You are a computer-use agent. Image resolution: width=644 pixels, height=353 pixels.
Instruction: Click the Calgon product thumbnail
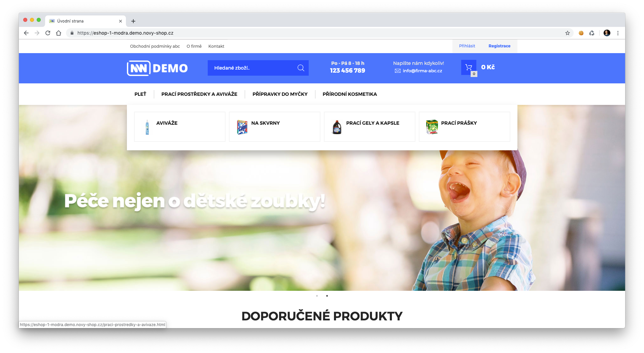[242, 127]
